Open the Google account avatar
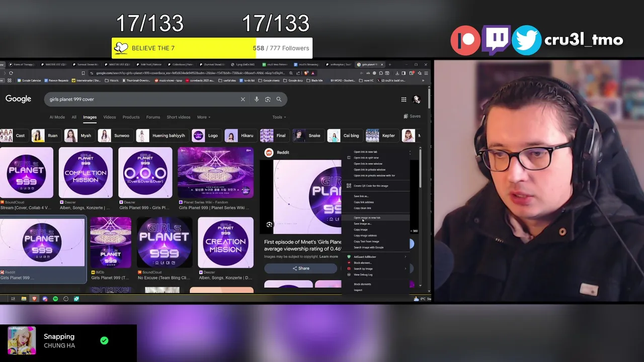The image size is (644, 362). click(416, 100)
